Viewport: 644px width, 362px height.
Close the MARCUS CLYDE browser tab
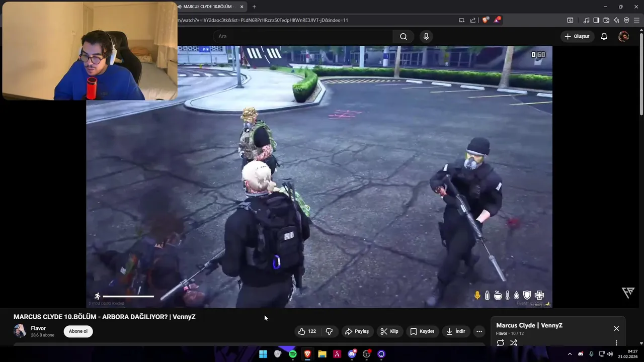[242, 7]
